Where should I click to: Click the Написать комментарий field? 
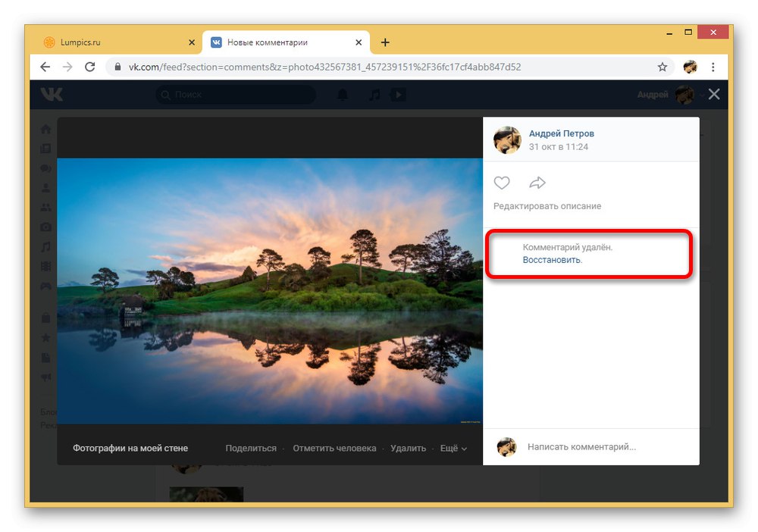pyautogui.click(x=581, y=447)
